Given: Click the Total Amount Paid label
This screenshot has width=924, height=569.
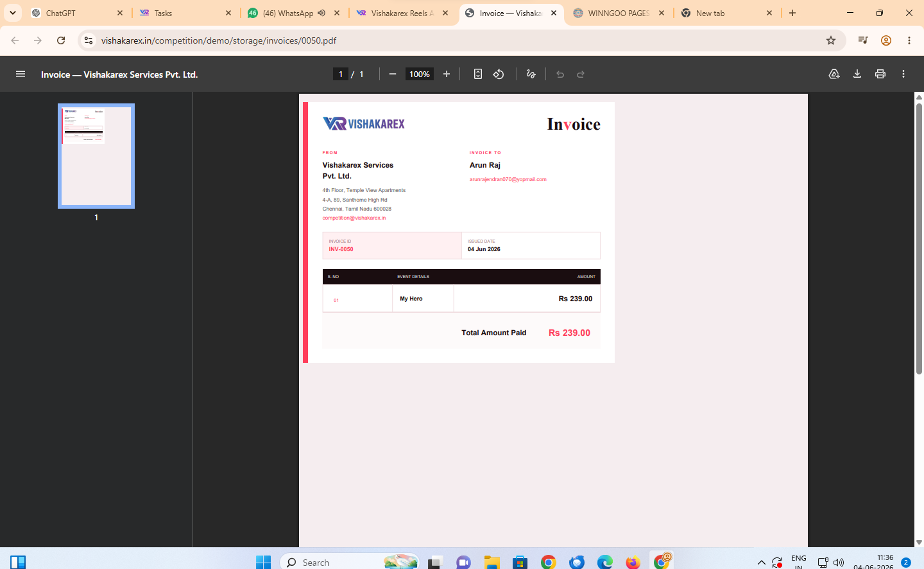Looking at the screenshot, I should click(x=493, y=333).
